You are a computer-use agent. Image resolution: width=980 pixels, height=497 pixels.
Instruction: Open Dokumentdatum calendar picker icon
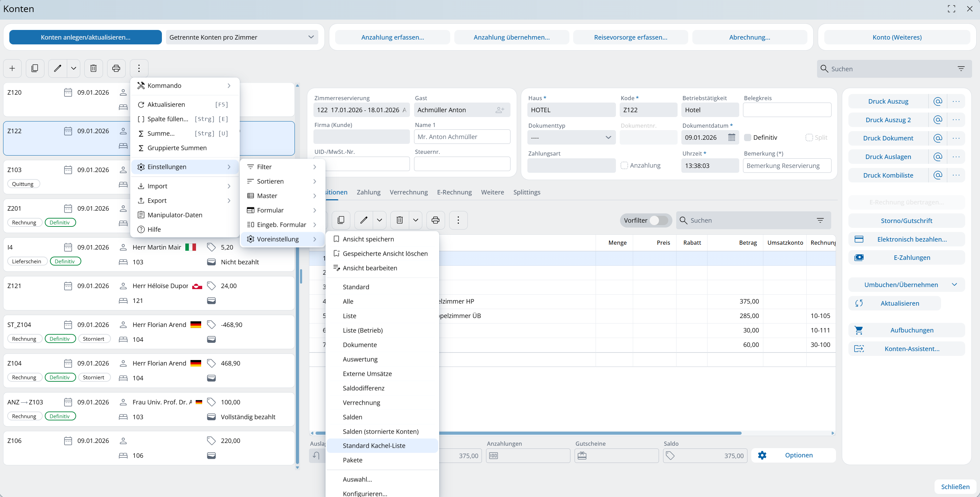pyautogui.click(x=731, y=138)
